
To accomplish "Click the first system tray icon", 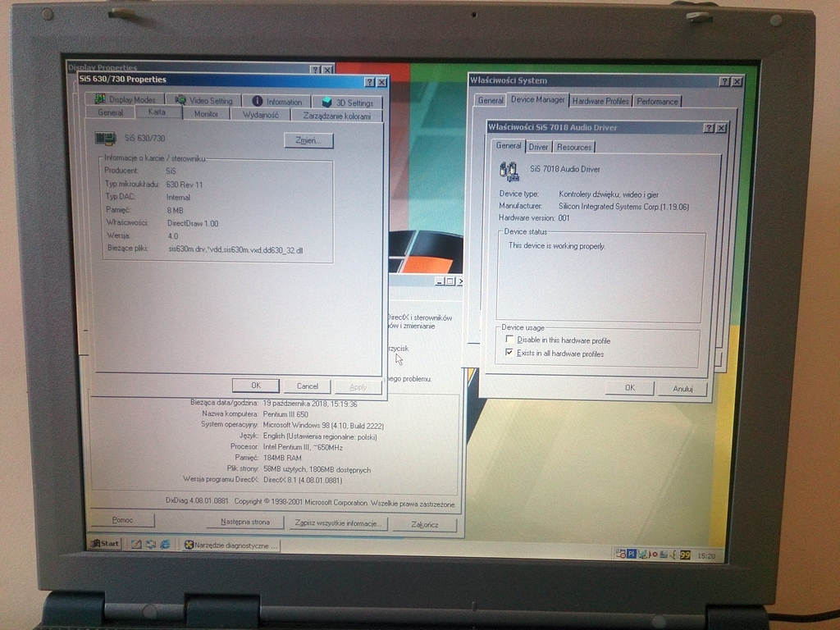I will pyautogui.click(x=620, y=554).
